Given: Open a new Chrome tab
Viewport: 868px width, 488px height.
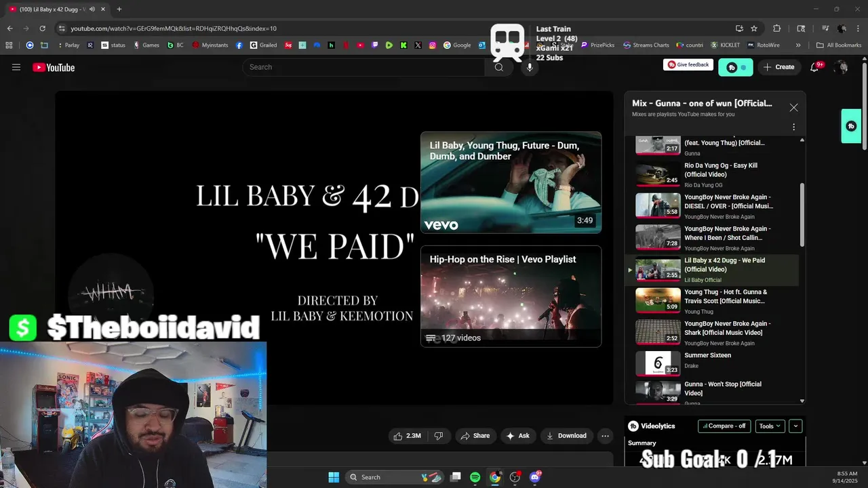Looking at the screenshot, I should click(x=119, y=9).
